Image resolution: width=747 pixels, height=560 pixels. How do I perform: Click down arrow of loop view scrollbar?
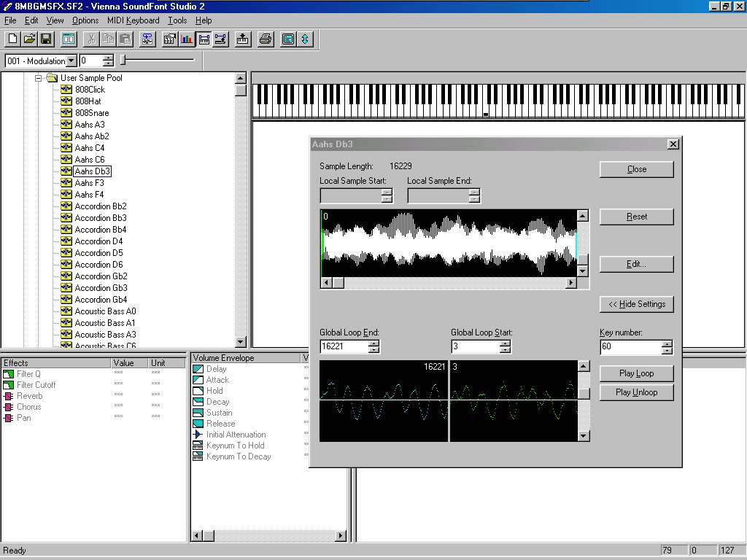click(x=584, y=436)
